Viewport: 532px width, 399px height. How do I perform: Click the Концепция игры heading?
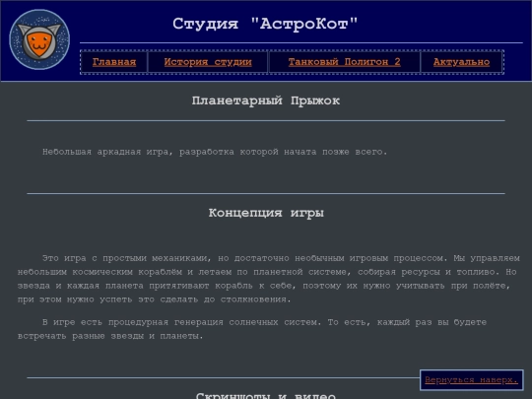tap(266, 213)
